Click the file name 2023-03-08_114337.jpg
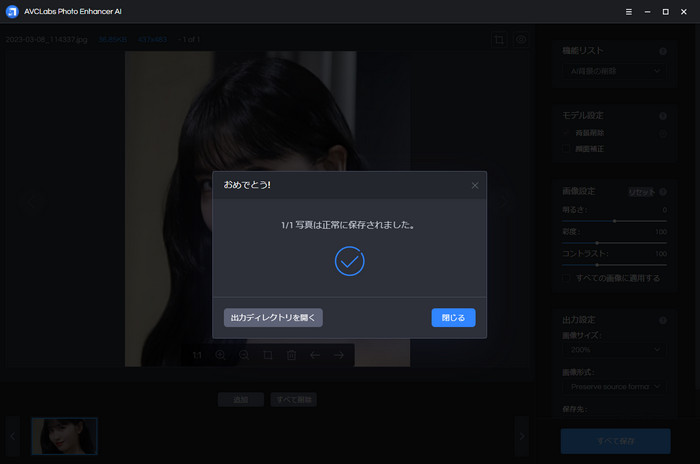 click(x=47, y=40)
